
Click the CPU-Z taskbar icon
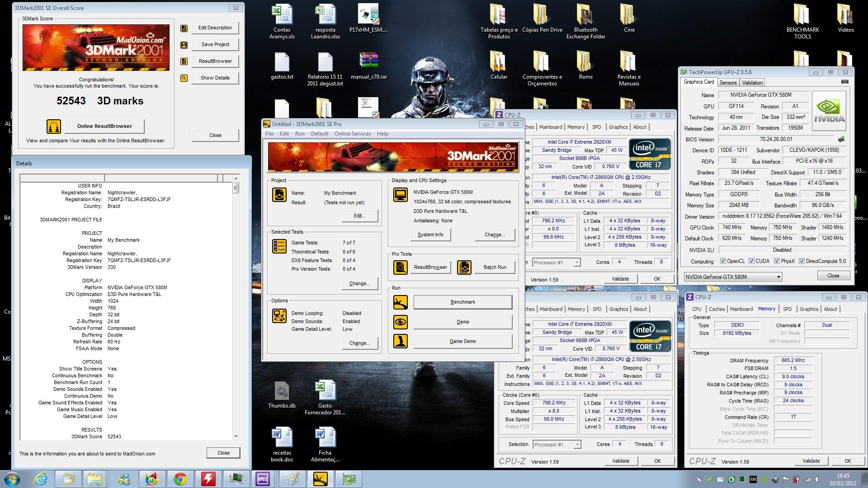pyautogui.click(x=263, y=479)
